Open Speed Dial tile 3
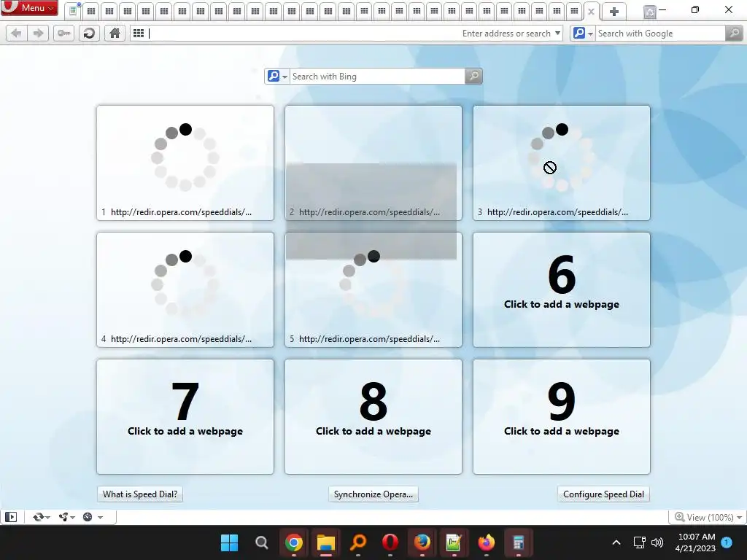Viewport: 747px width, 560px height. (x=562, y=163)
